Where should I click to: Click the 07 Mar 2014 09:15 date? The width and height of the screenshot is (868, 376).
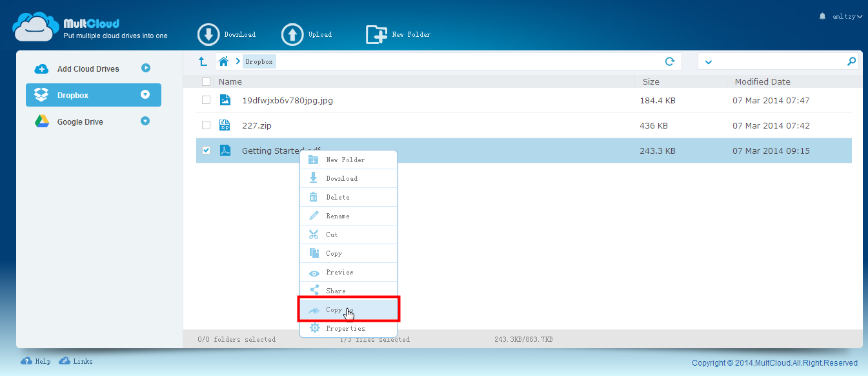[771, 151]
